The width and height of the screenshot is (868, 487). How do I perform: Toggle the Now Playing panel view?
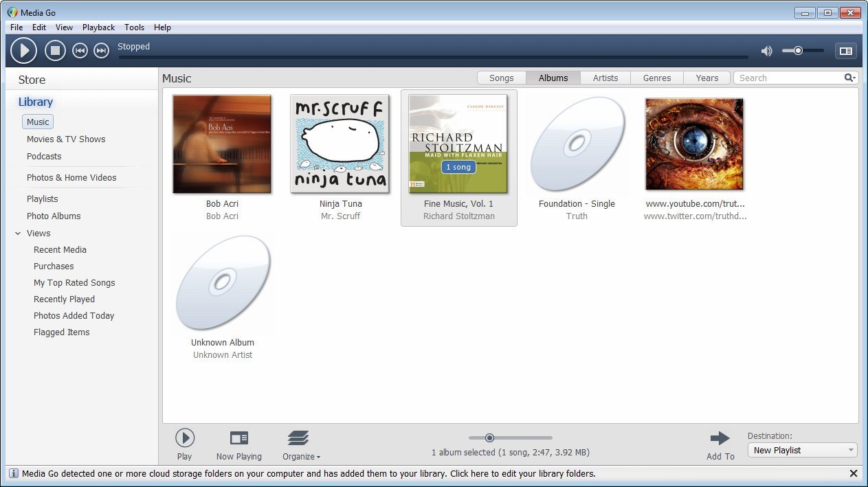pyautogui.click(x=846, y=50)
